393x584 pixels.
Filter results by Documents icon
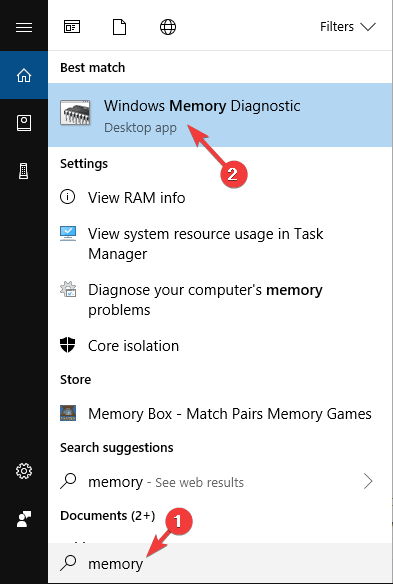(120, 27)
